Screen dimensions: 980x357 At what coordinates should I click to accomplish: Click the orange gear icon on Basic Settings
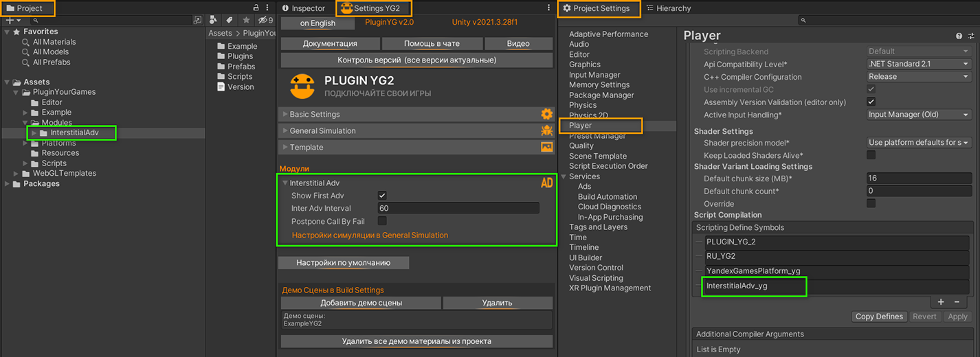547,114
